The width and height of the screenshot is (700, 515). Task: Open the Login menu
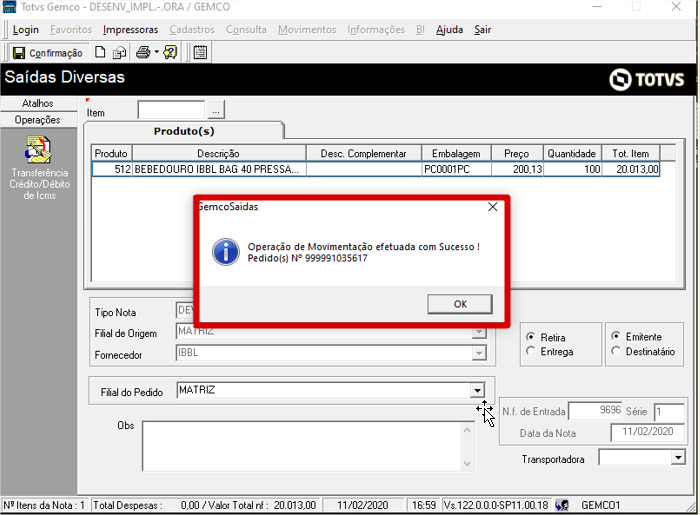(25, 30)
